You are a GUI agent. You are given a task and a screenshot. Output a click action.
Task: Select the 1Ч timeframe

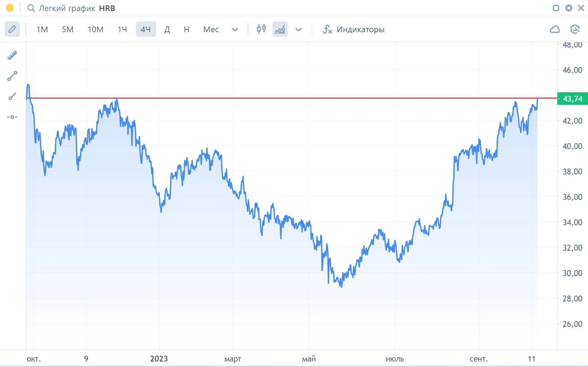pyautogui.click(x=122, y=29)
